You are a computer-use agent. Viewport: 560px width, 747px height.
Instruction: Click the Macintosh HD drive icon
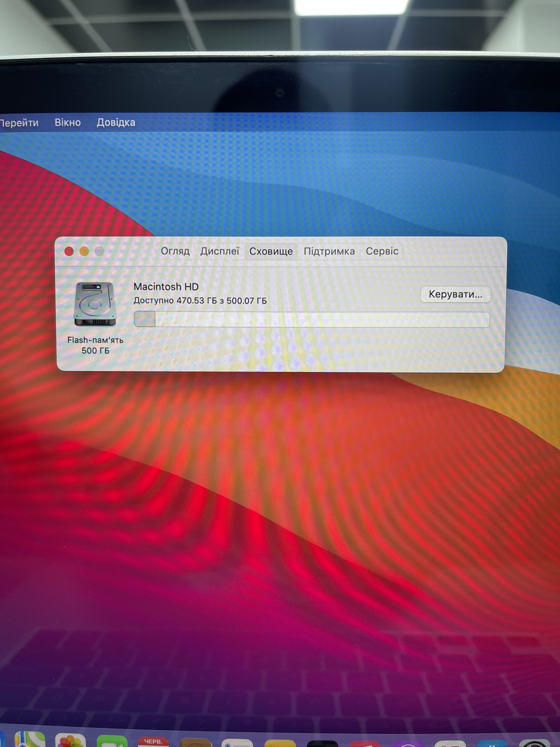[95, 304]
